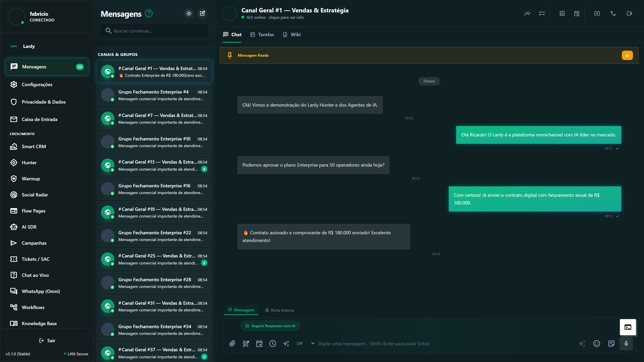Schedule message with composer calendar icon

(x=259, y=344)
